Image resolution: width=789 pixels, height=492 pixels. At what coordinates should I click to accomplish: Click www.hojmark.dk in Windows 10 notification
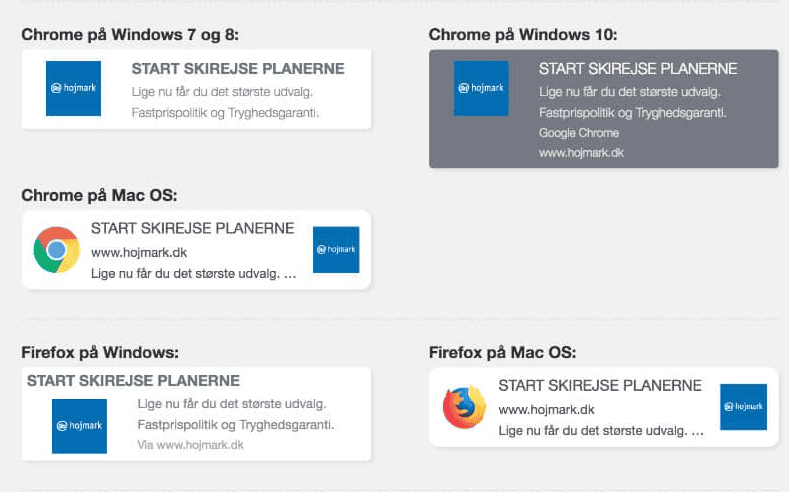(581, 153)
